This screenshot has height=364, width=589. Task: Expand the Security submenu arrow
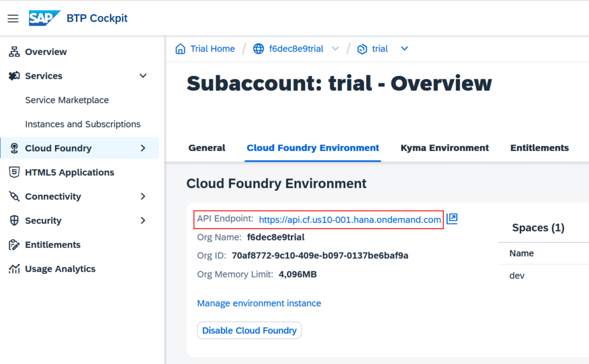143,221
